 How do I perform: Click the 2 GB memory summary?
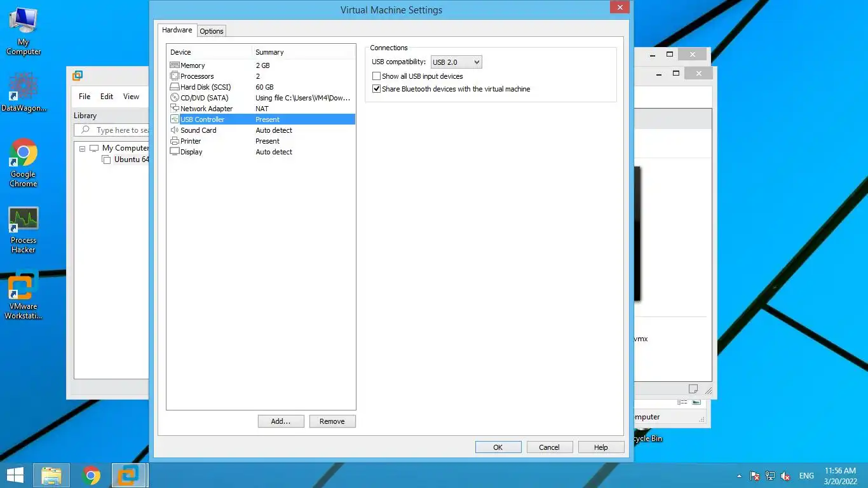262,65
